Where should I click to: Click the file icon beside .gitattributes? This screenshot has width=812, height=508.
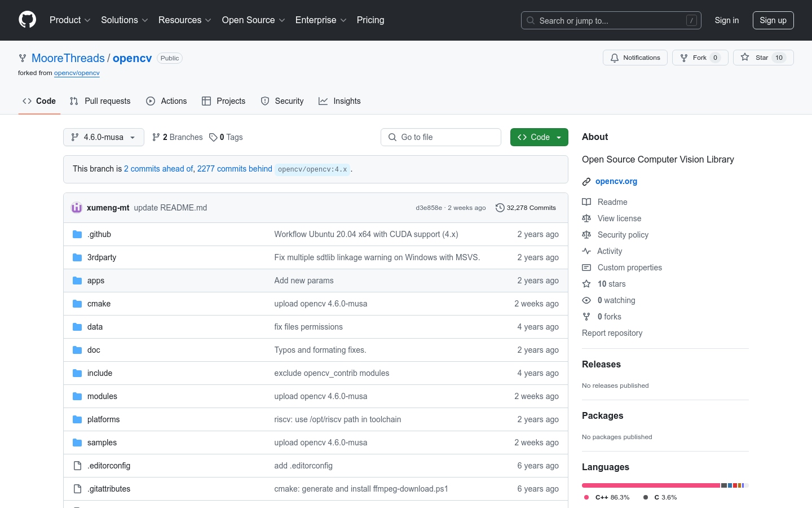77,489
